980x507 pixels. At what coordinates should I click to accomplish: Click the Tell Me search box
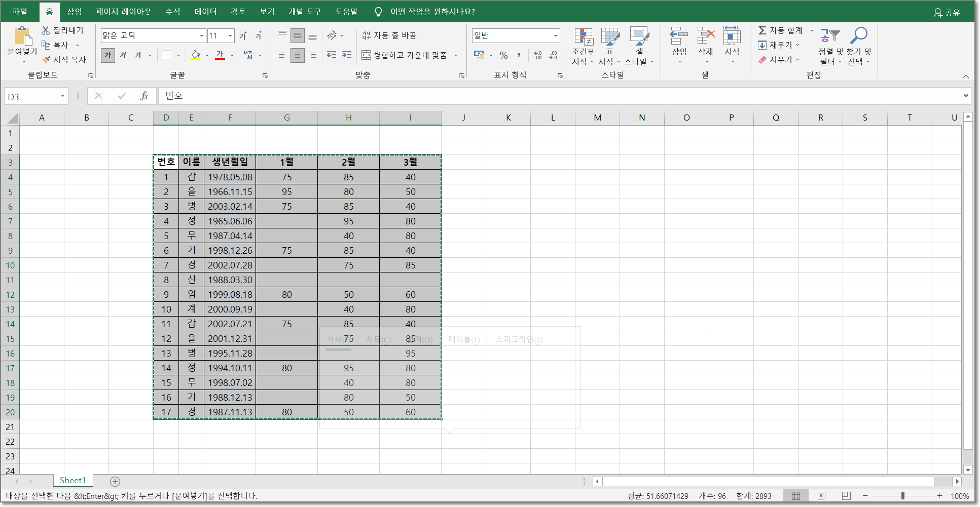432,12
